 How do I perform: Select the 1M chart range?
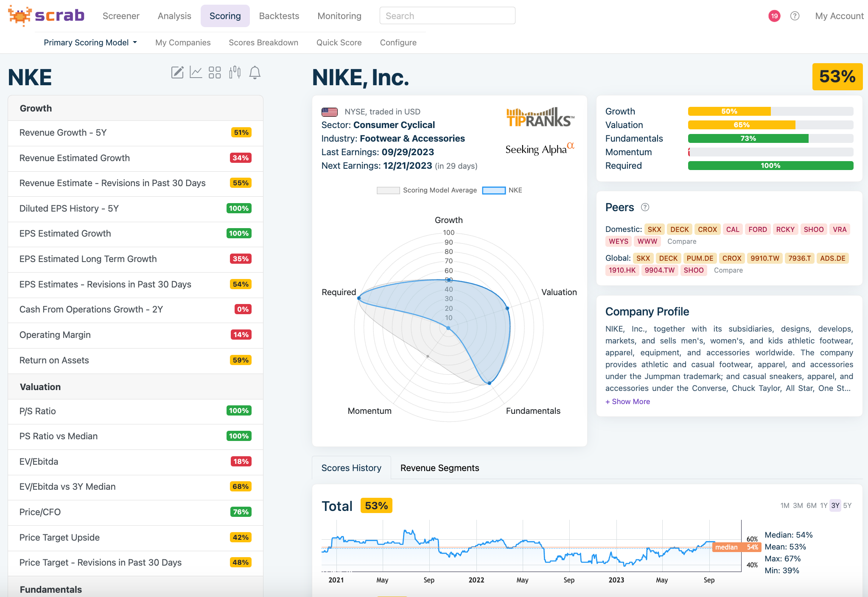coord(785,505)
